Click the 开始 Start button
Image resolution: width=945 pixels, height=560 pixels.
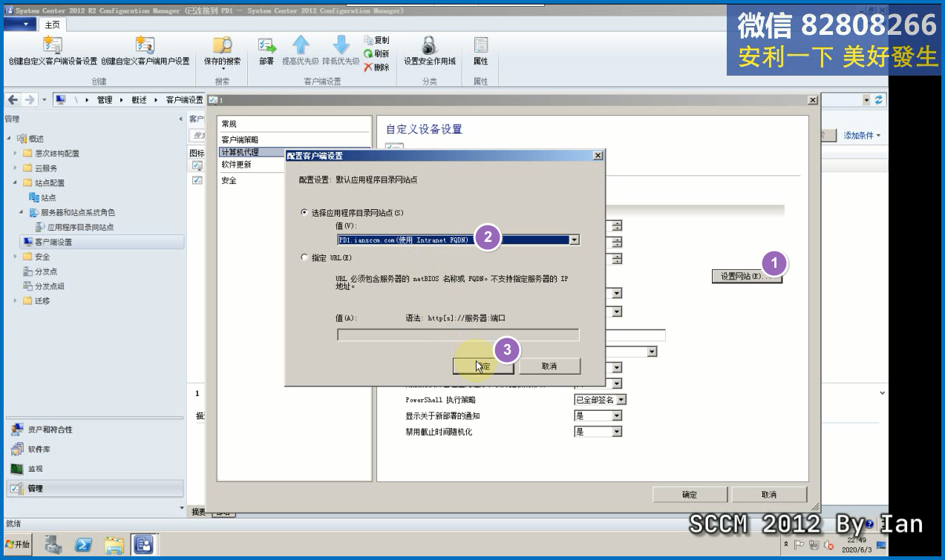click(x=18, y=544)
